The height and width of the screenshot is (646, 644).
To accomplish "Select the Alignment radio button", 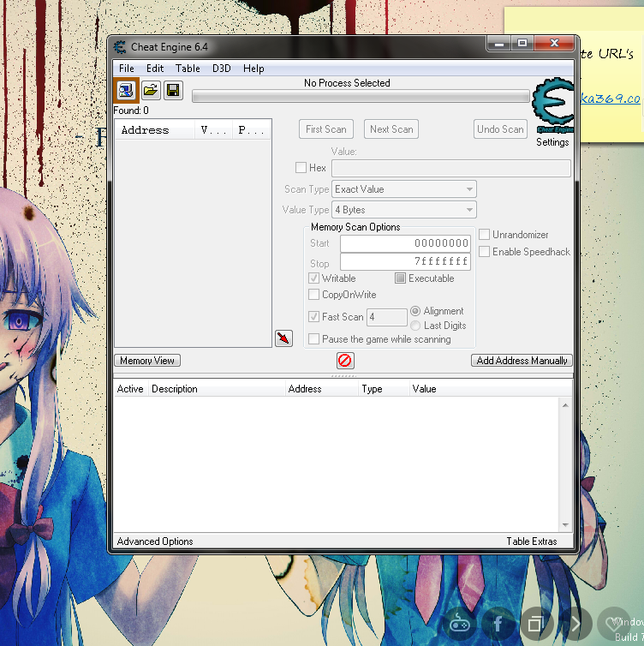I will 415,311.
